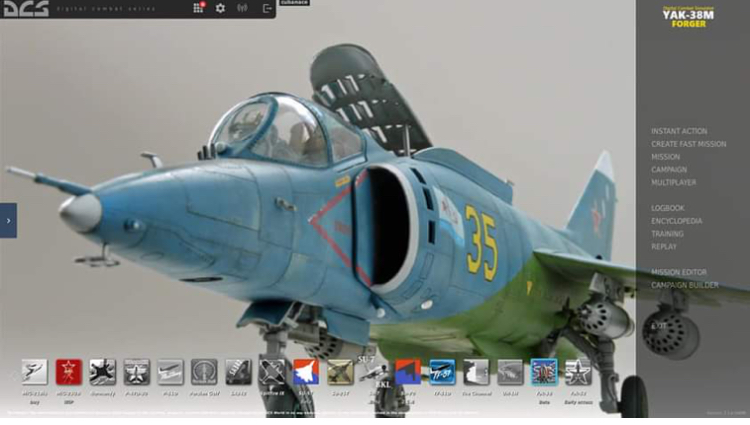
Task: Launch the CAMPAIGN BUILDER
Action: coord(684,285)
